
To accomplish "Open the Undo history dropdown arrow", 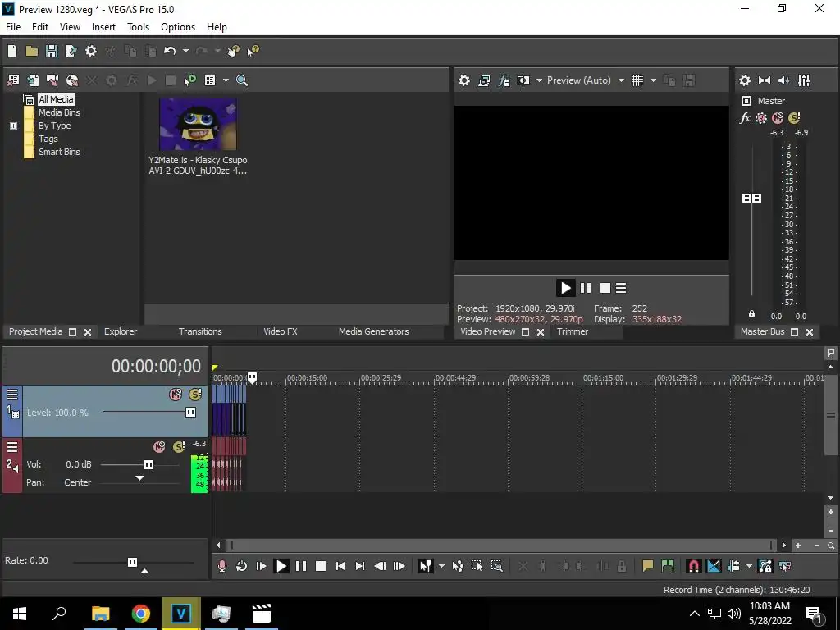I will tap(185, 51).
